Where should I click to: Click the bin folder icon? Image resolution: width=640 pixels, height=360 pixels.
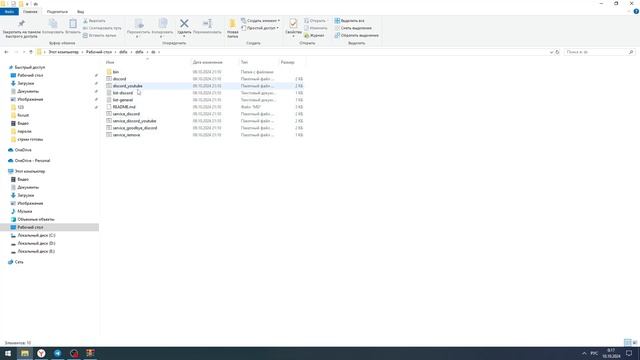[x=109, y=72]
